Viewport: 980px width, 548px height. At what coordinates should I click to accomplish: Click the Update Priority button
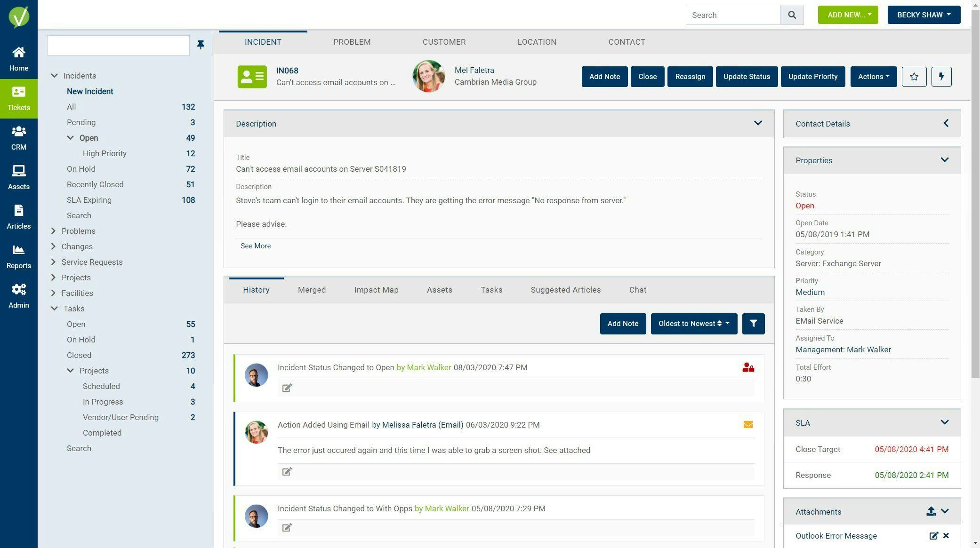click(x=812, y=77)
